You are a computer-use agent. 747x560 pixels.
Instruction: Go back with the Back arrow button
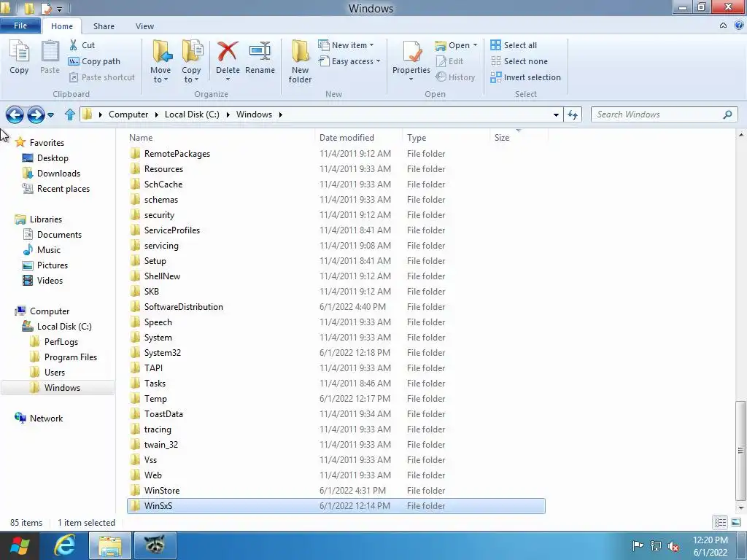coord(15,114)
